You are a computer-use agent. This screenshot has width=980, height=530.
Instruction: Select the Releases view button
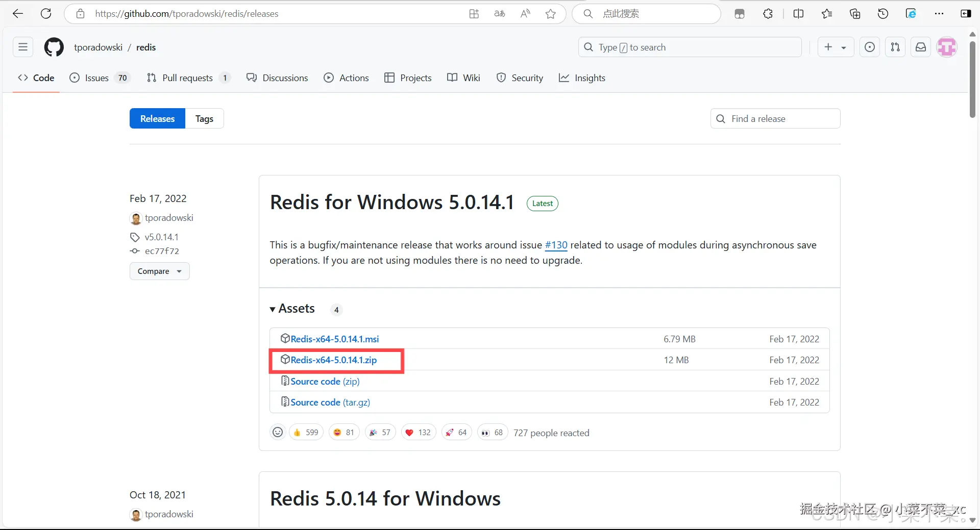click(x=157, y=118)
